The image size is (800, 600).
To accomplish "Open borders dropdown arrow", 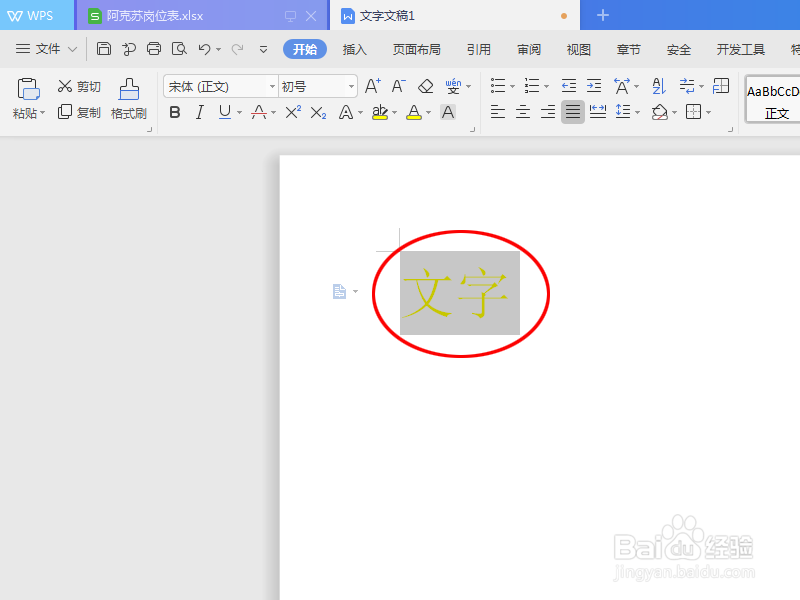I will (x=708, y=112).
